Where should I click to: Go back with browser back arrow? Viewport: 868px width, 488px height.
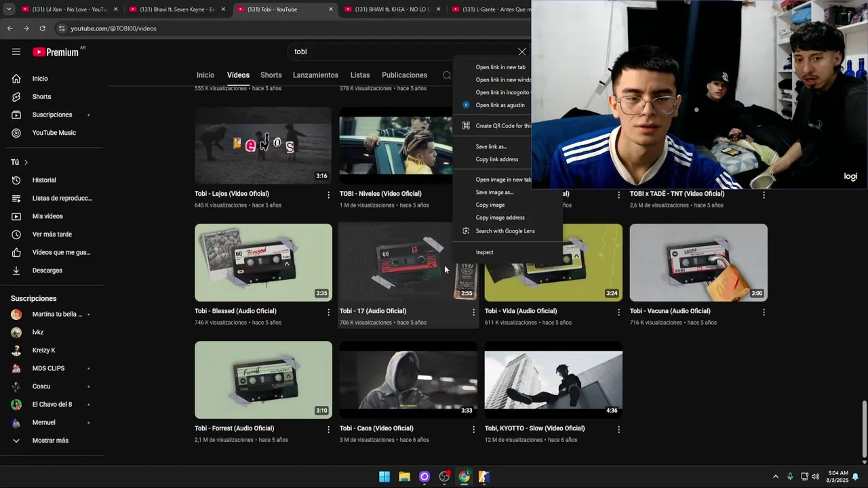tap(9, 28)
